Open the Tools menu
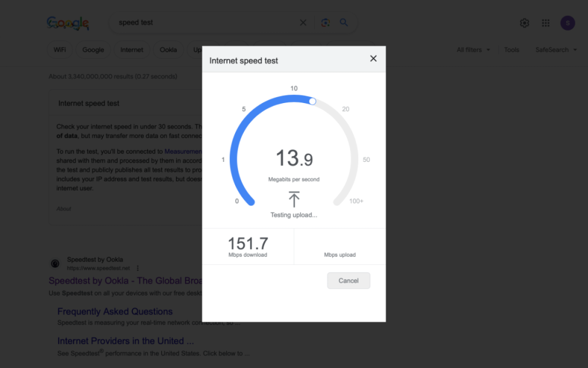 [x=511, y=50]
